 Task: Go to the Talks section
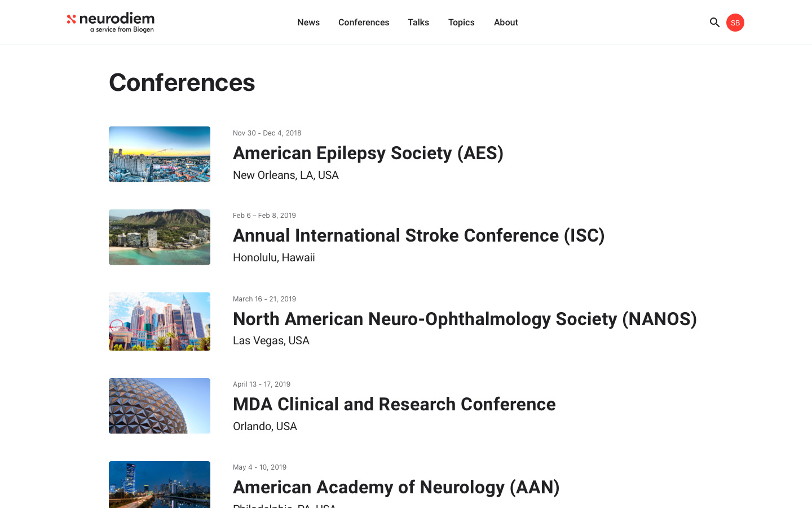(x=418, y=23)
